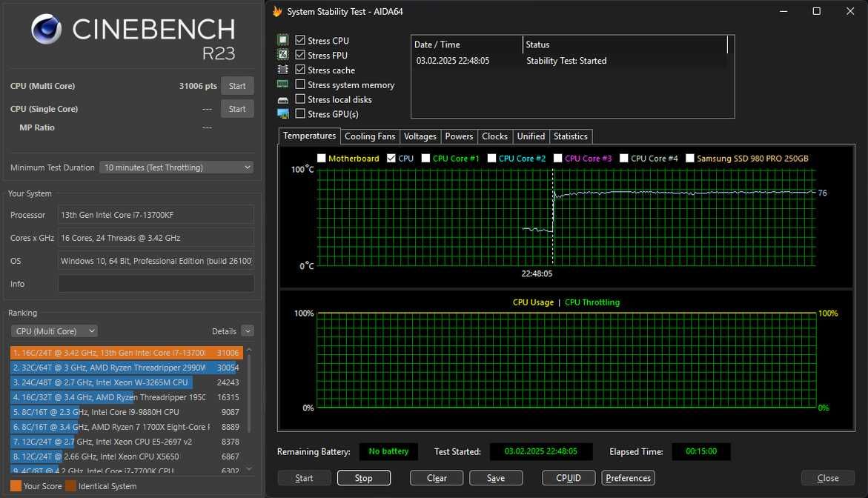This screenshot has width=868, height=498.
Task: Enable Stress local disks checkbox
Action: pyautogui.click(x=300, y=99)
